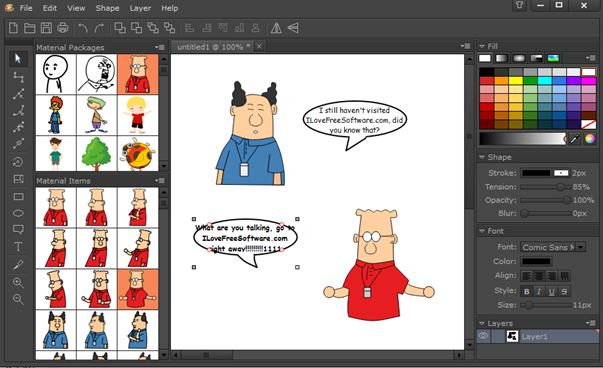The image size is (603, 368).
Task: Open the stroke style selector button
Action: (561, 173)
